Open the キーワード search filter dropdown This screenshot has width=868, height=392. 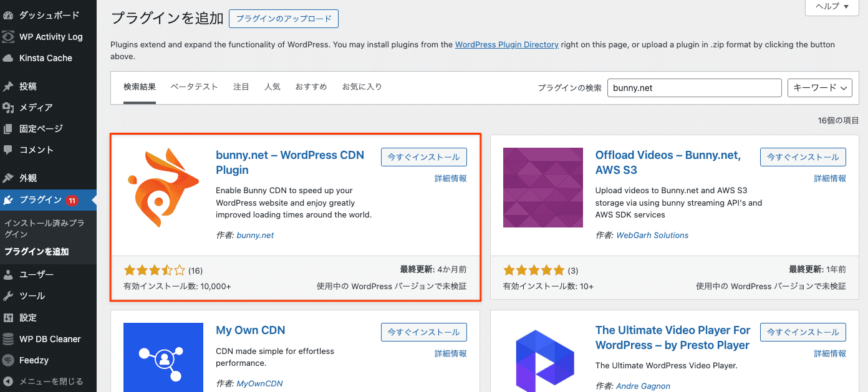coord(819,87)
